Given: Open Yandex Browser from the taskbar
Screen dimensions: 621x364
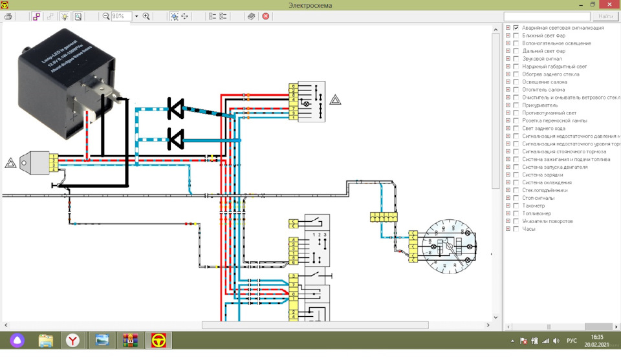Looking at the screenshot, I should tap(73, 340).
